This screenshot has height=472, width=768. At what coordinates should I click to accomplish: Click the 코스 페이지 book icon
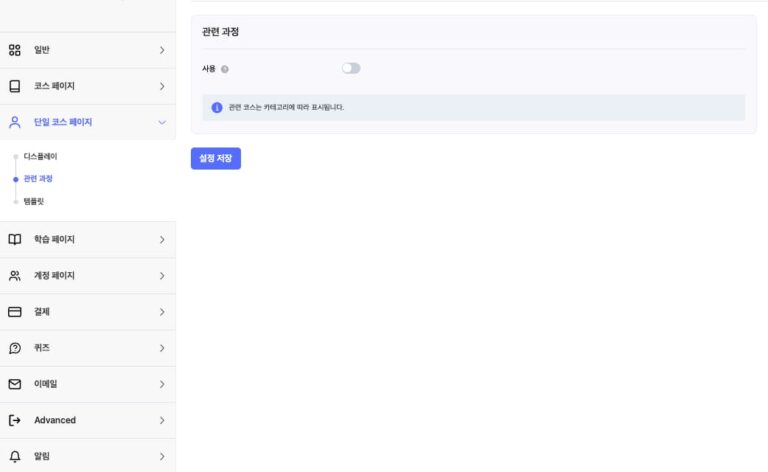15,86
